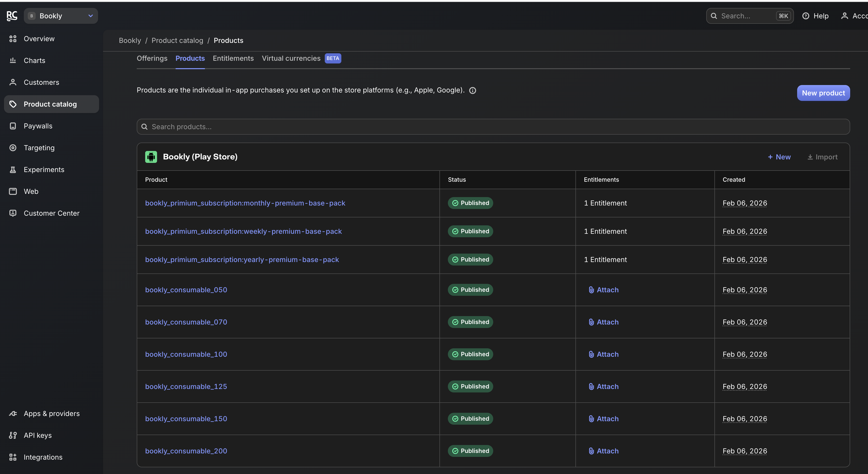Open the Bookly project dropdown
Image resolution: width=868 pixels, height=474 pixels.
61,16
